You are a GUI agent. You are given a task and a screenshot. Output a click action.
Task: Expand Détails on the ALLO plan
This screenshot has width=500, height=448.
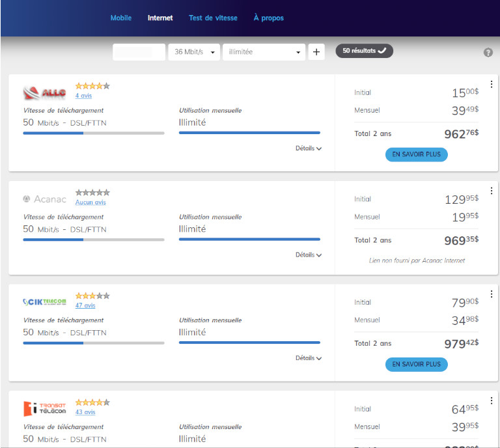click(x=309, y=148)
